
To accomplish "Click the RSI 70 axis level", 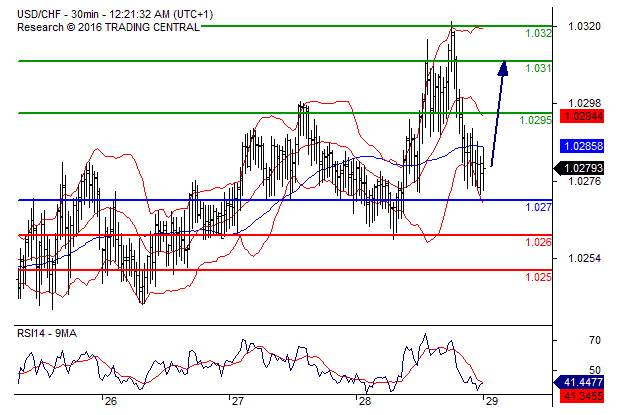I will tap(595, 340).
